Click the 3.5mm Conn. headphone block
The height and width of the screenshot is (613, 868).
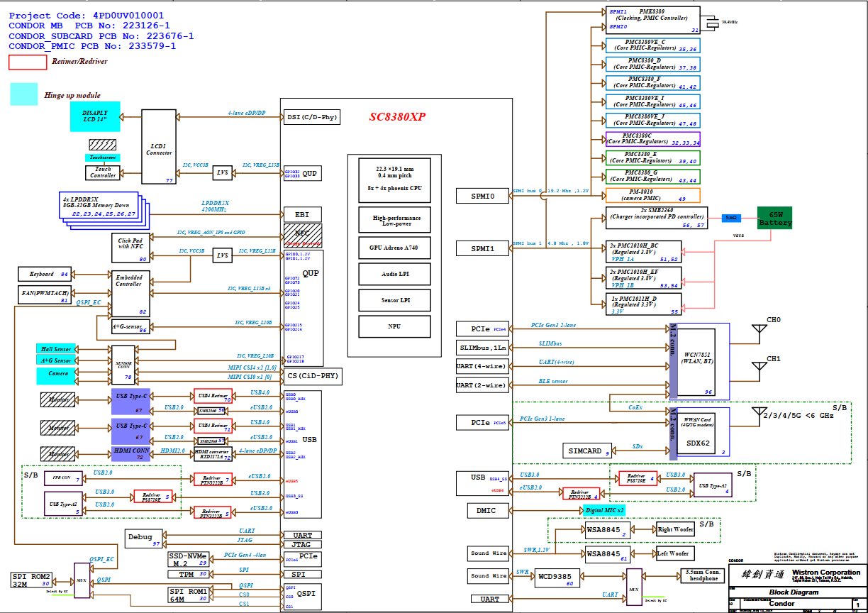(x=703, y=575)
